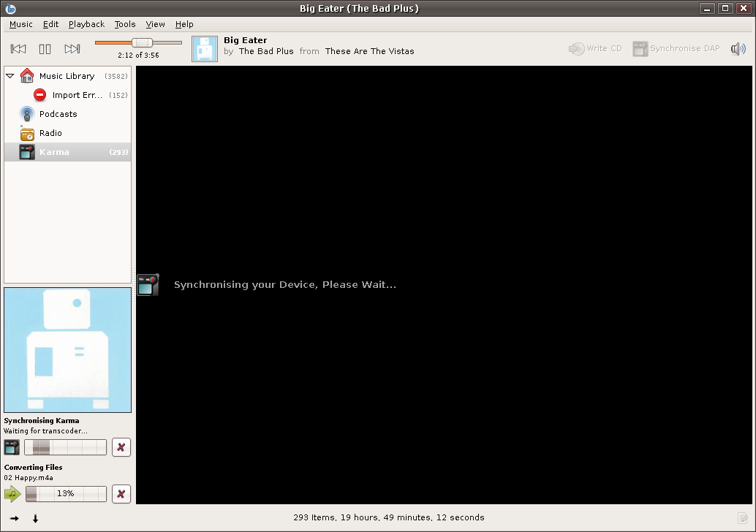Click the Radio icon in sidebar
The image size is (756, 532).
[x=27, y=134]
